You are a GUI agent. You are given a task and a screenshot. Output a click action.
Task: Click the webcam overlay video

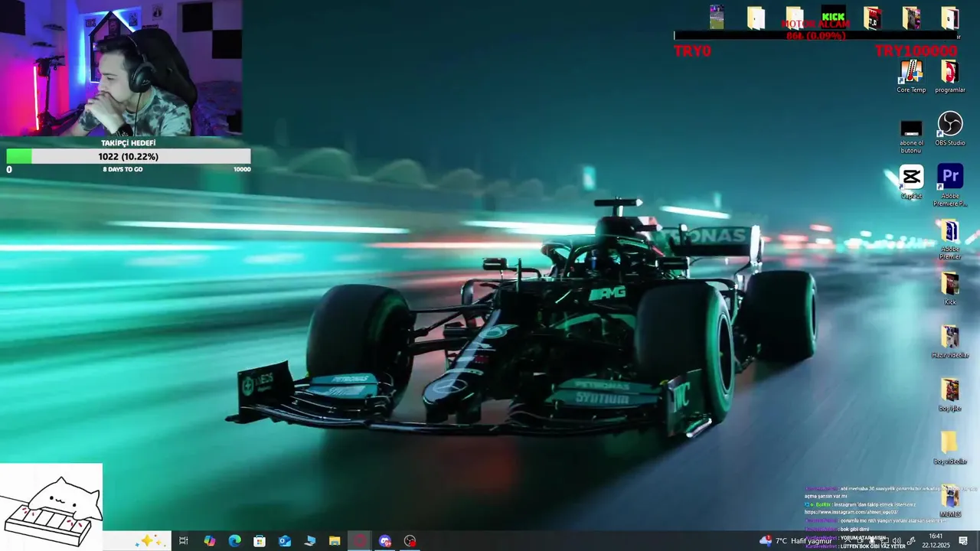[x=121, y=68]
